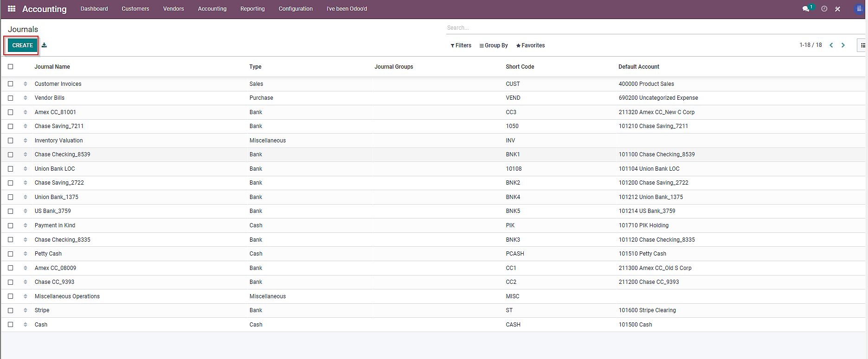Open the Chase Checking_8335 journal

coord(63,240)
